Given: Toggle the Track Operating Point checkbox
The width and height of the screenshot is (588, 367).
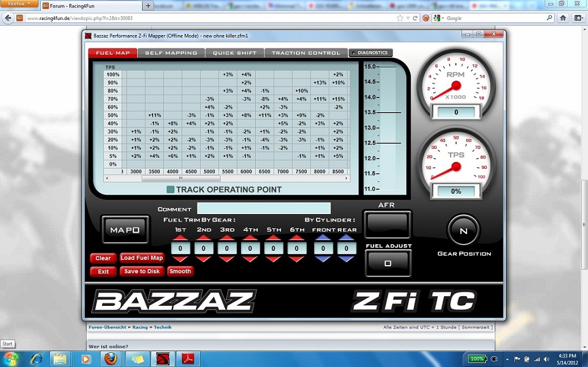Looking at the screenshot, I should tap(170, 190).
